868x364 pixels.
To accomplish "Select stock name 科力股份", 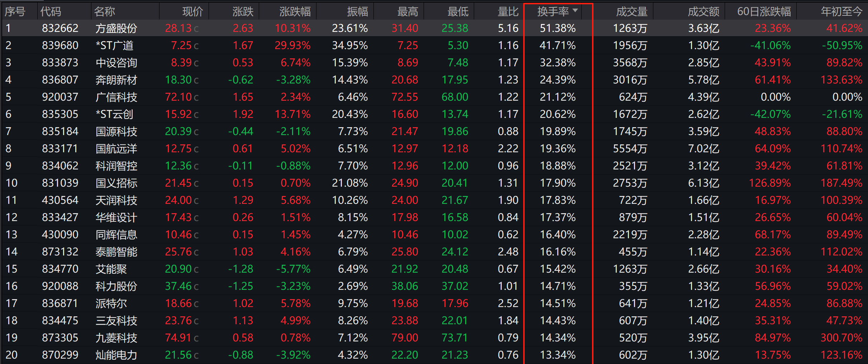I will (116, 286).
